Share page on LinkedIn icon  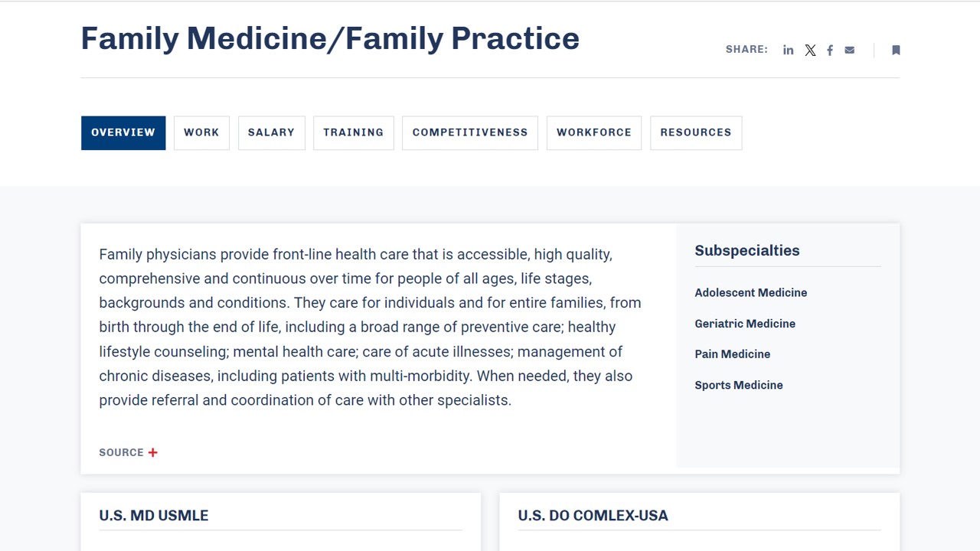788,51
